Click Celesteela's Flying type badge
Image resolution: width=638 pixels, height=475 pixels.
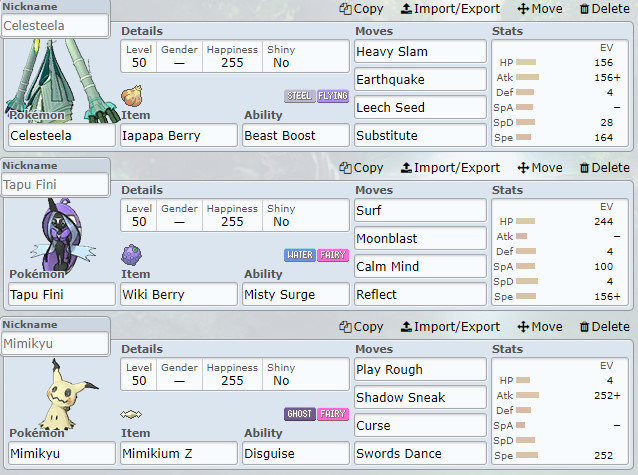click(333, 96)
